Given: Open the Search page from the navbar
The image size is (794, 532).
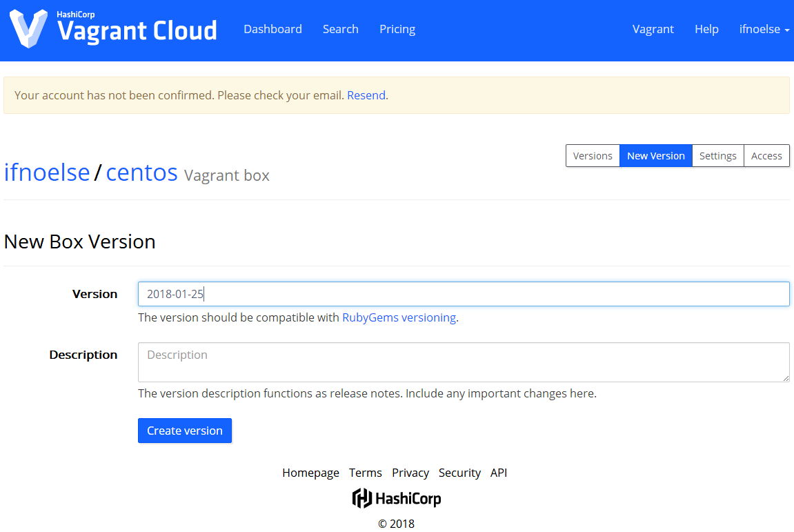Looking at the screenshot, I should pyautogui.click(x=340, y=30).
